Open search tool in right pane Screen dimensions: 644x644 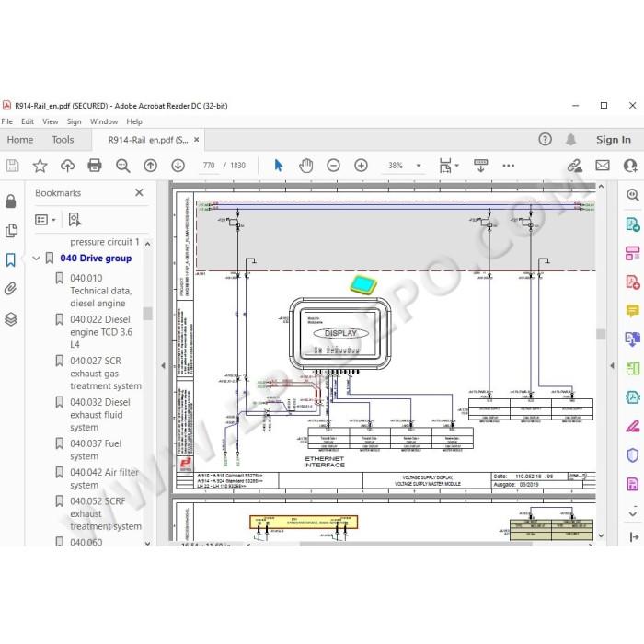[633, 195]
